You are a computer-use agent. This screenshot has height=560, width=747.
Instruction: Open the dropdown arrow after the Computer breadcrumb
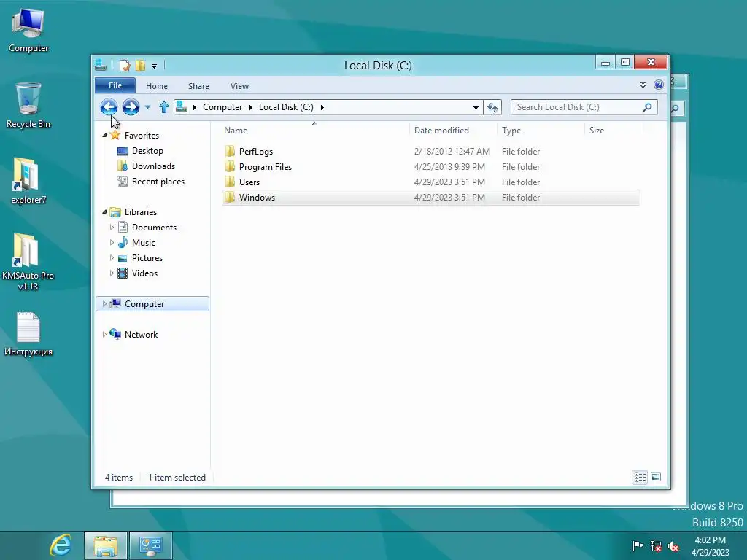click(251, 107)
